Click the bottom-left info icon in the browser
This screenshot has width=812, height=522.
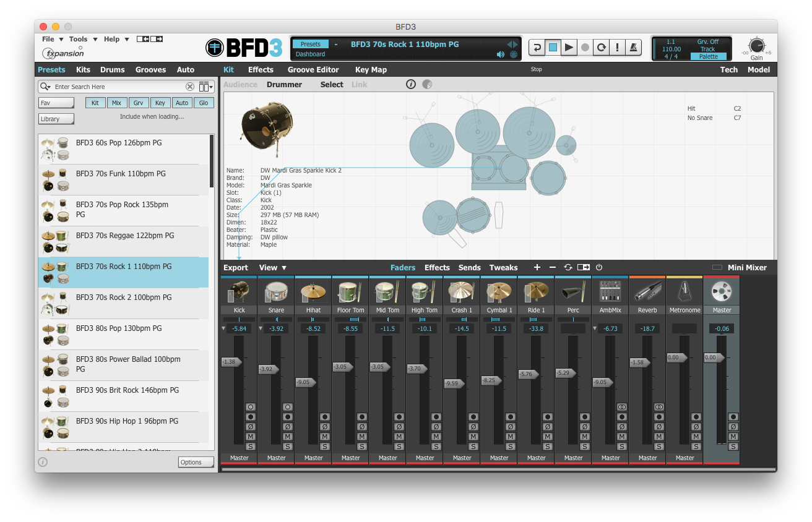(x=43, y=462)
